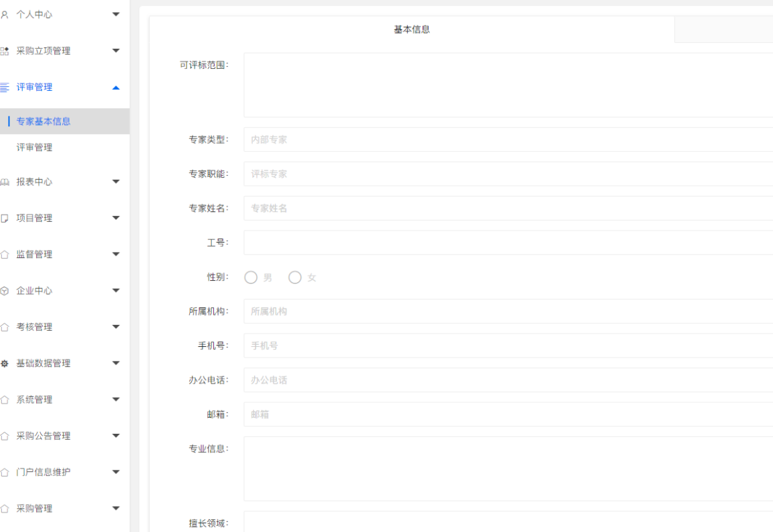
Task: Open 专家基本信息 submenu item
Action: 65,121
